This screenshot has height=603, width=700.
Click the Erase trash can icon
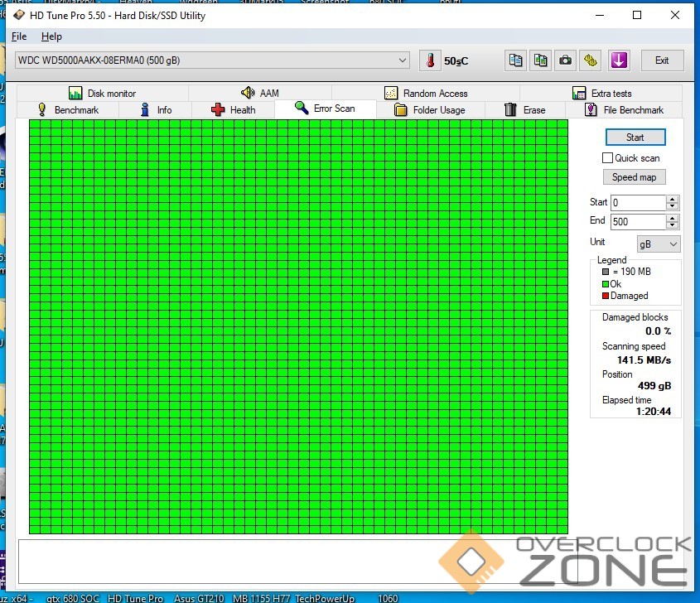point(510,110)
